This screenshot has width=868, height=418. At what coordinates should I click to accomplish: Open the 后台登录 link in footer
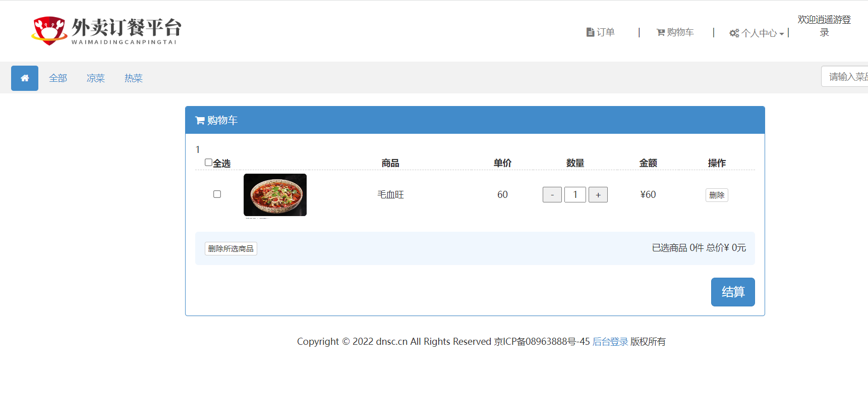click(610, 342)
